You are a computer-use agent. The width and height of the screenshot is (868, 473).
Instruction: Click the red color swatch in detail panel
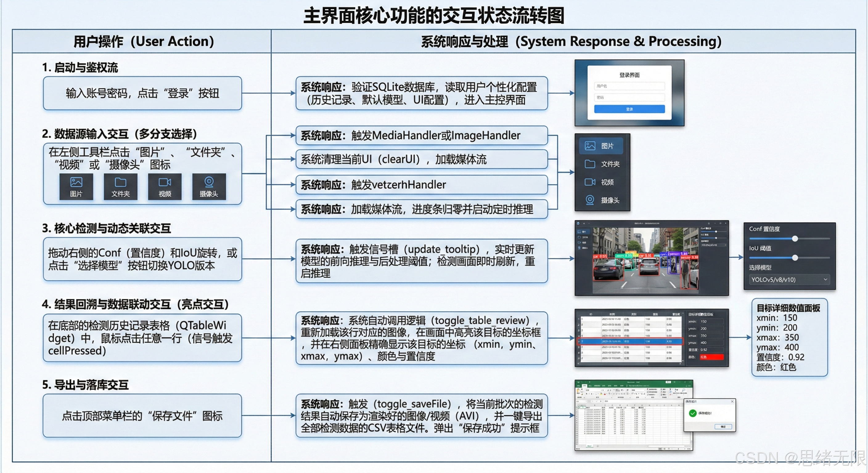click(712, 357)
